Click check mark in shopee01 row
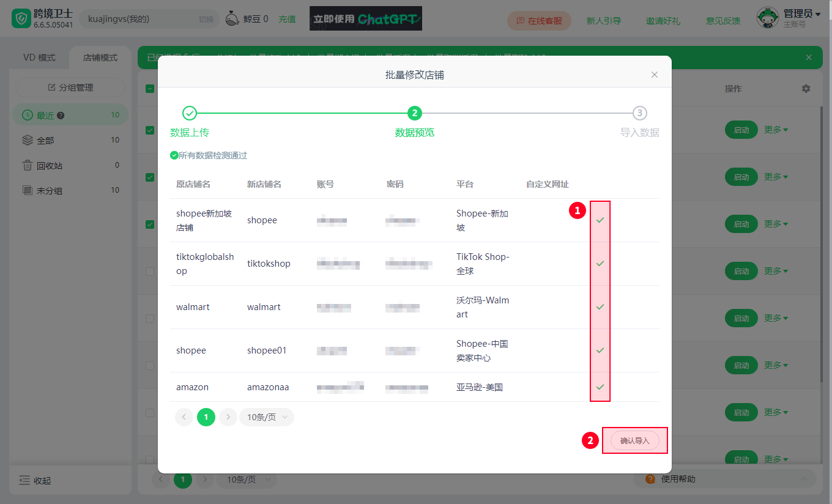Viewport: 832px width, 504px height. (x=600, y=350)
